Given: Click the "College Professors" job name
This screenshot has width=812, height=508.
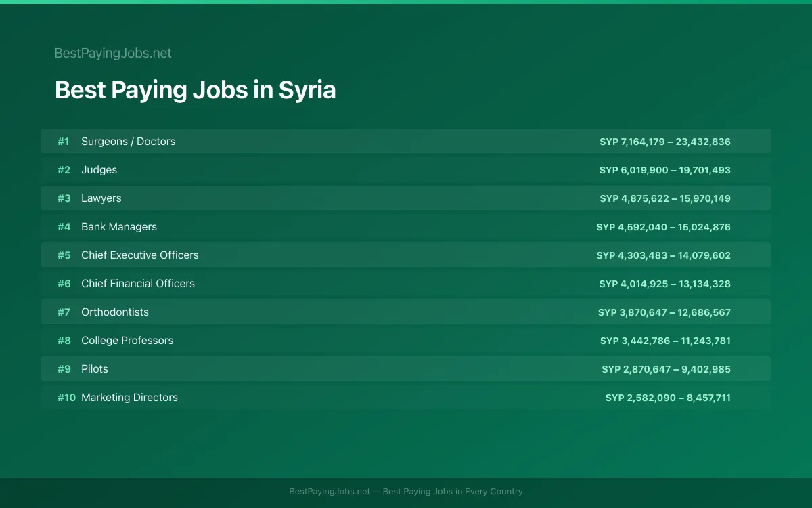Looking at the screenshot, I should (127, 341).
